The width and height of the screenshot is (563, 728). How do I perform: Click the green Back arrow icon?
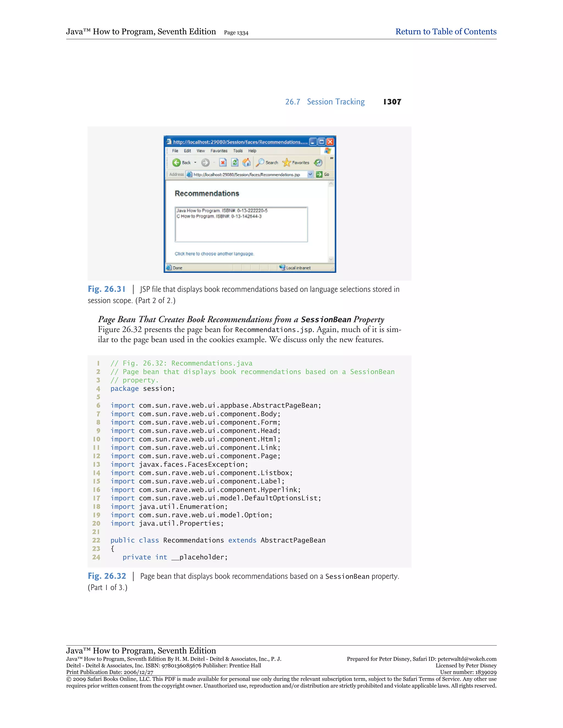pos(176,163)
